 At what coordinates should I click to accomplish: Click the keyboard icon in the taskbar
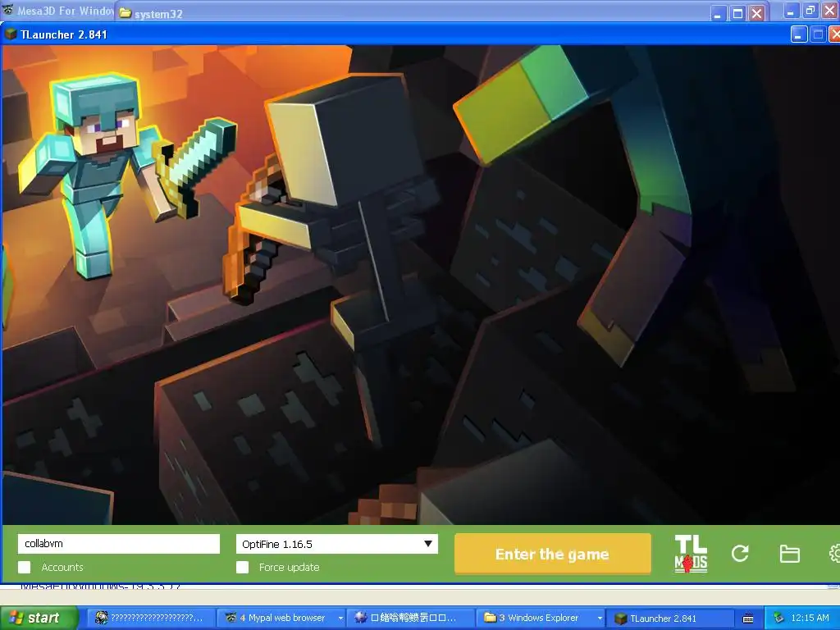(x=748, y=619)
